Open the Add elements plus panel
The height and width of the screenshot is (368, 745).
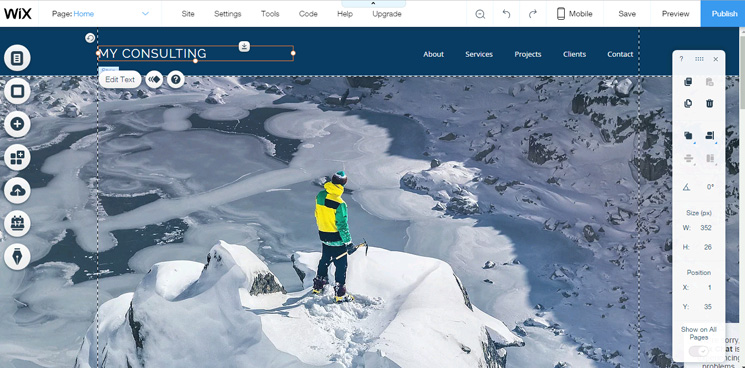17,124
